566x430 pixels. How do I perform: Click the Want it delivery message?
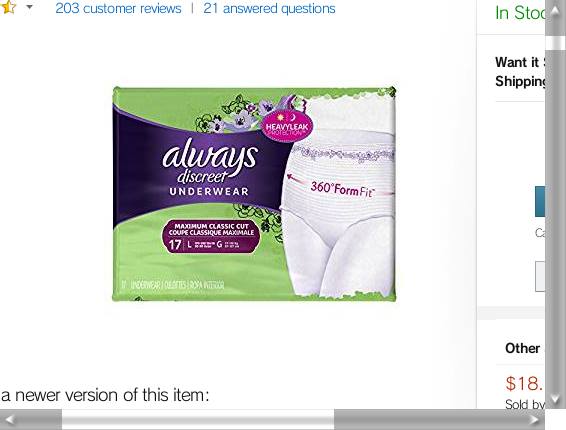coord(520,71)
